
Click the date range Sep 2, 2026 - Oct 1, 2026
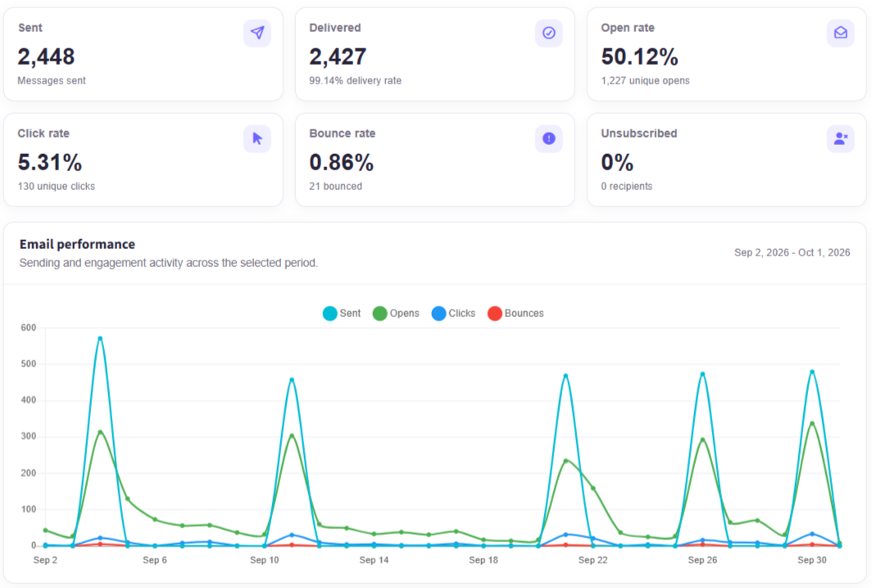(x=792, y=252)
